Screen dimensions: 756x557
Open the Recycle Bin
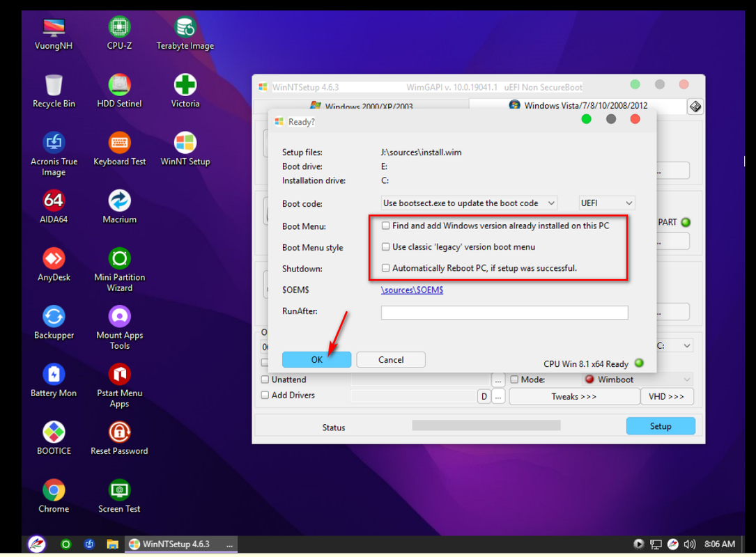pos(54,91)
